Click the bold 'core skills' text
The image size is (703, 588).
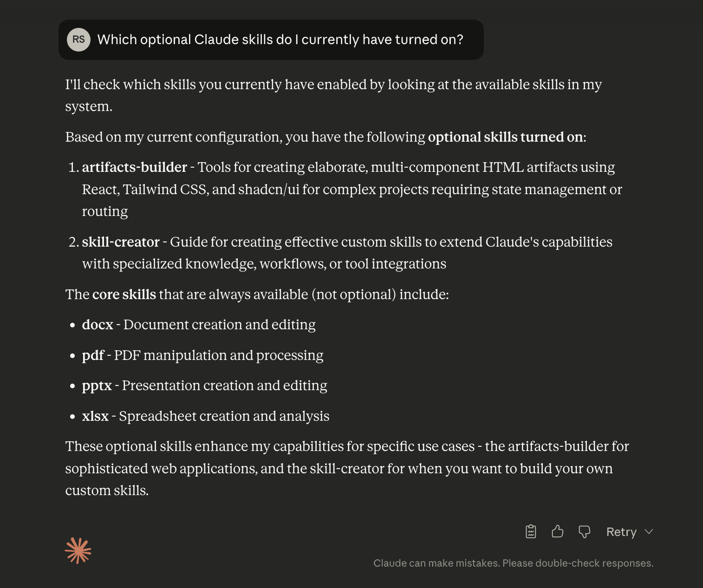124,294
